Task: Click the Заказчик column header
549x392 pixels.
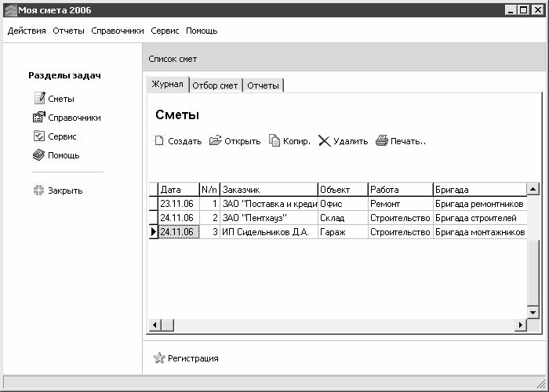Action: tap(268, 190)
